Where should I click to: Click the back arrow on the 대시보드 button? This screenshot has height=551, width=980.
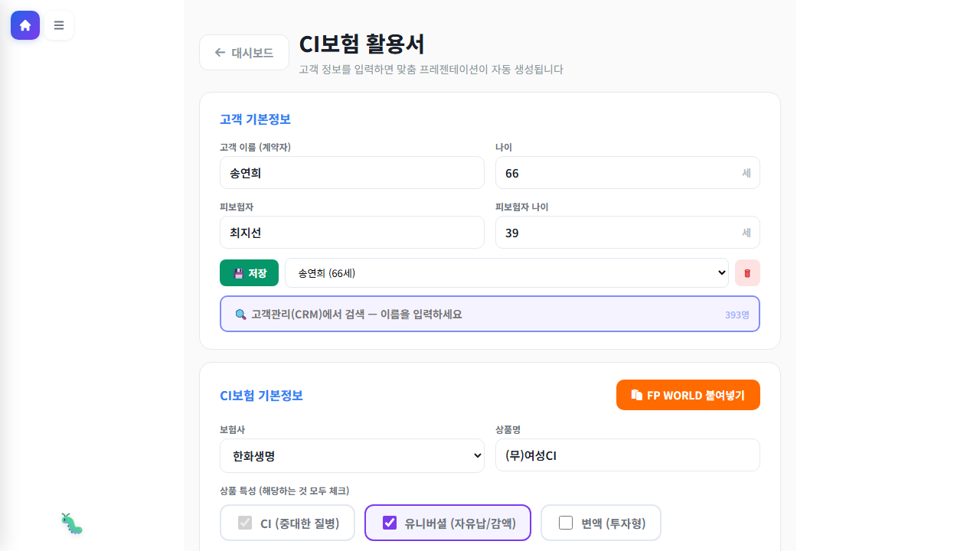(x=220, y=52)
